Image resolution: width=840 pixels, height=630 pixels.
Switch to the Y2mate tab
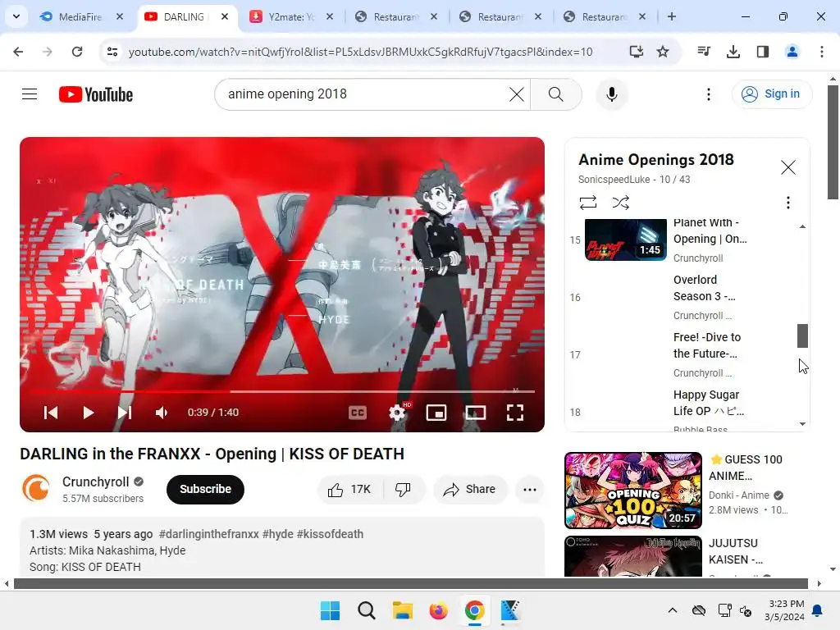[290, 16]
